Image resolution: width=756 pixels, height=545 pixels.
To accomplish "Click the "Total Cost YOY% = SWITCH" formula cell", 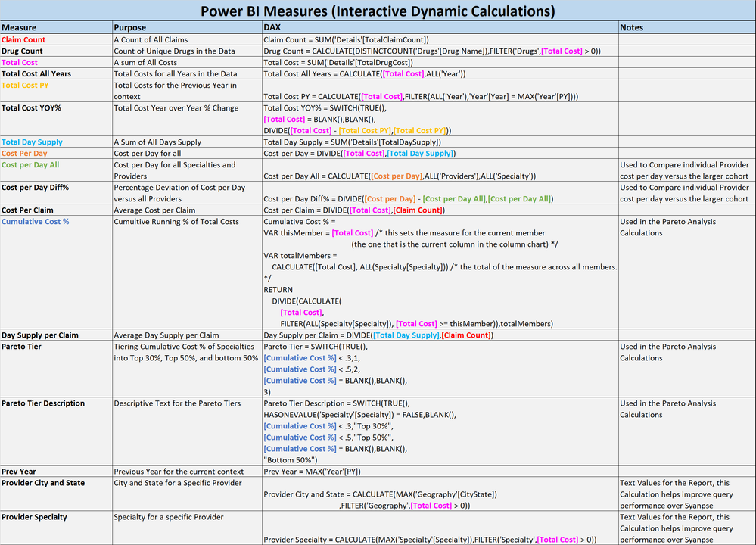I will 440,119.
